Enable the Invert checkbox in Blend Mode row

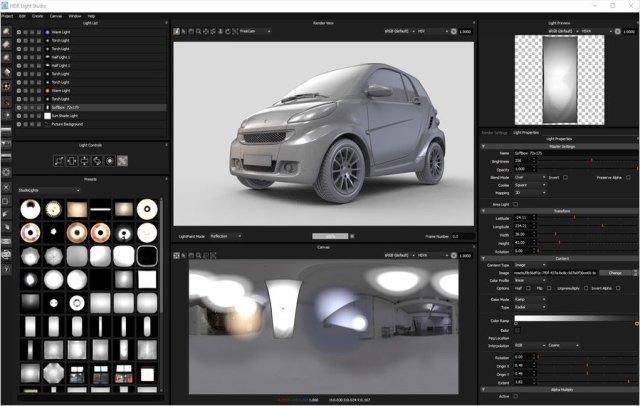pyautogui.click(x=565, y=177)
